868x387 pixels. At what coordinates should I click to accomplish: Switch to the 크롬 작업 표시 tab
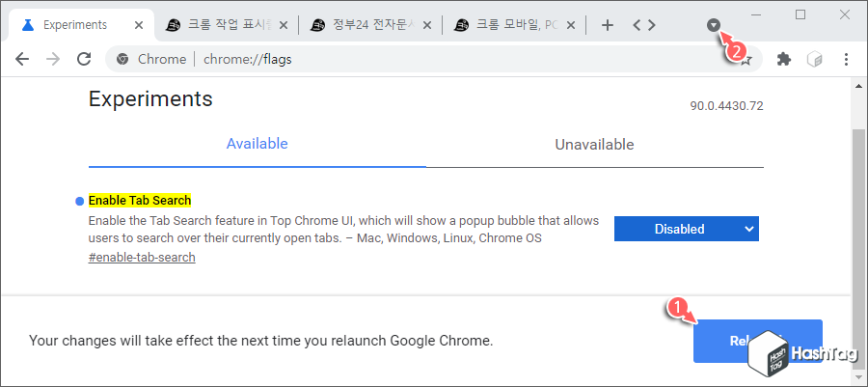tap(227, 25)
